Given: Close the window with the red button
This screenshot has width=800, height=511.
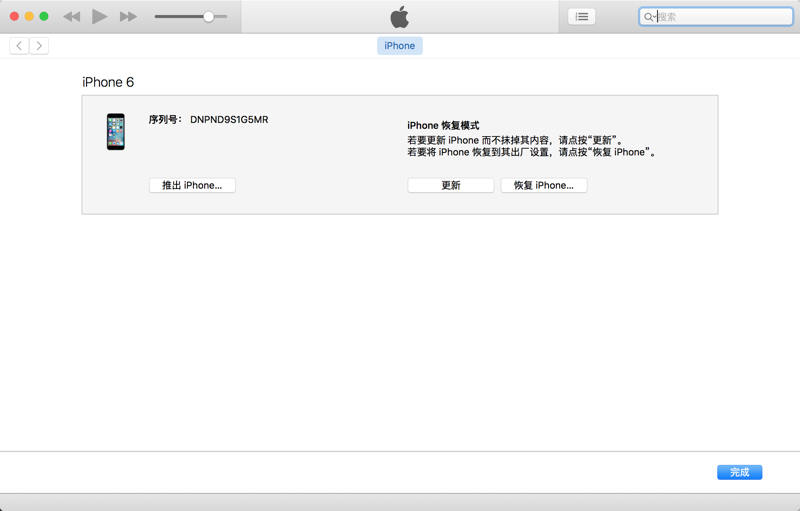Looking at the screenshot, I should point(15,16).
